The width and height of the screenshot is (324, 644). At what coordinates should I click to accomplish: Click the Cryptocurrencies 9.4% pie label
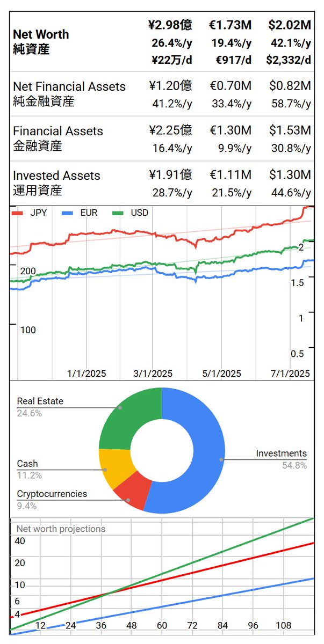pyautogui.click(x=52, y=499)
